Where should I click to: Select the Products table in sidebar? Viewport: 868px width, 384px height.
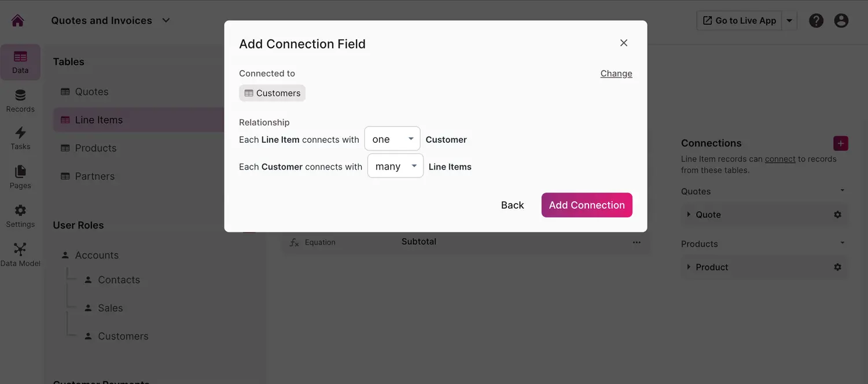coord(95,148)
